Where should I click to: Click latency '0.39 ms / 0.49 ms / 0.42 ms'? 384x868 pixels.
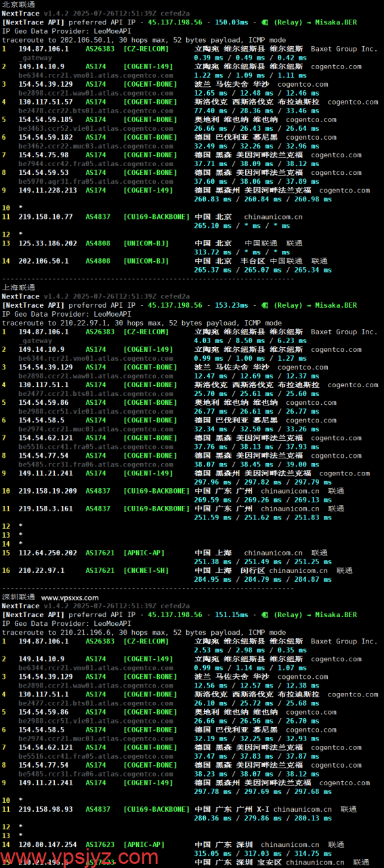coord(244,58)
